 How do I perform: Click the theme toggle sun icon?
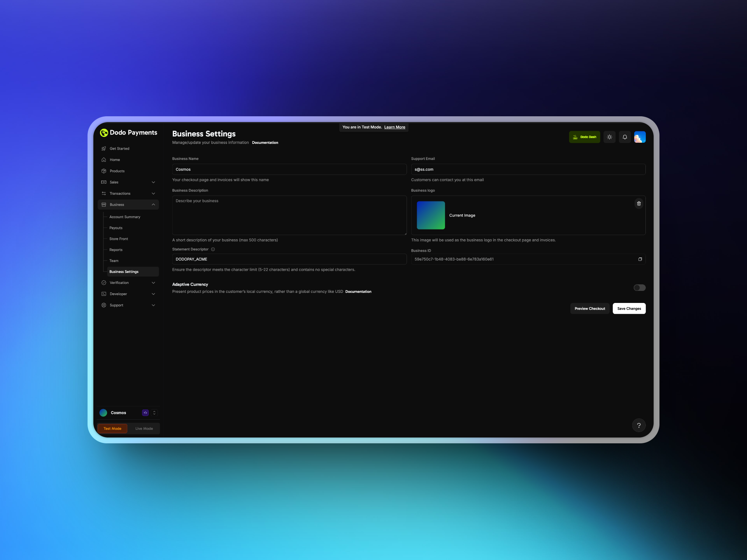(609, 137)
